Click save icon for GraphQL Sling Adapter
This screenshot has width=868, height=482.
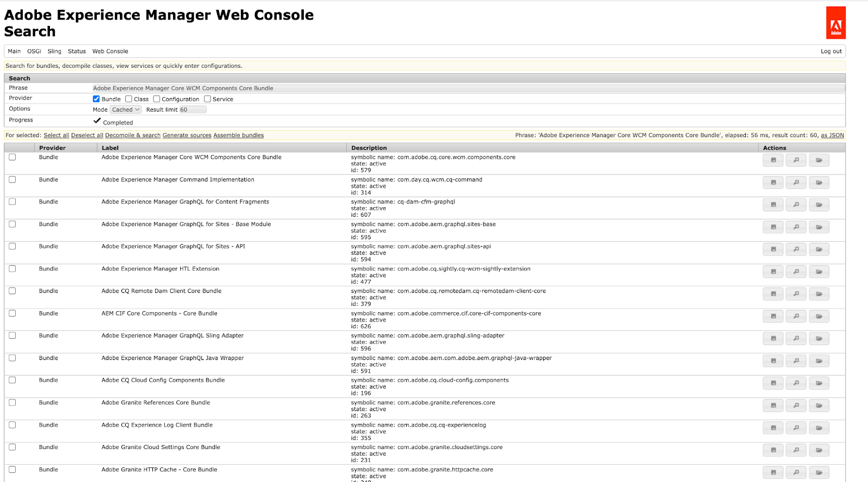point(773,338)
